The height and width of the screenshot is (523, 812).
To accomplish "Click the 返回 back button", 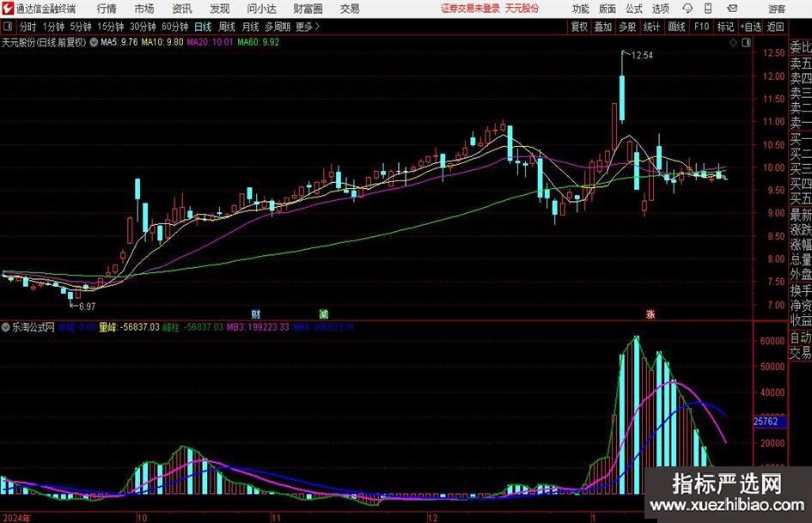I will [x=775, y=27].
